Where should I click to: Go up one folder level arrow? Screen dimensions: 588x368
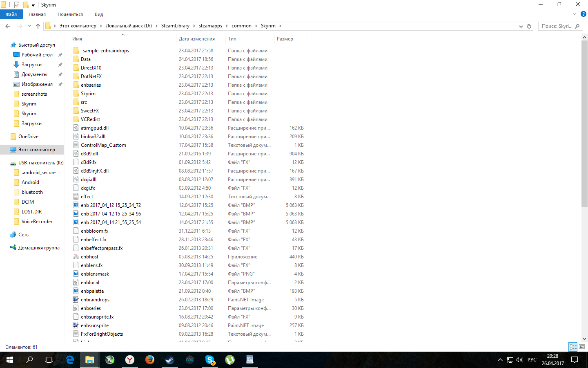point(38,26)
